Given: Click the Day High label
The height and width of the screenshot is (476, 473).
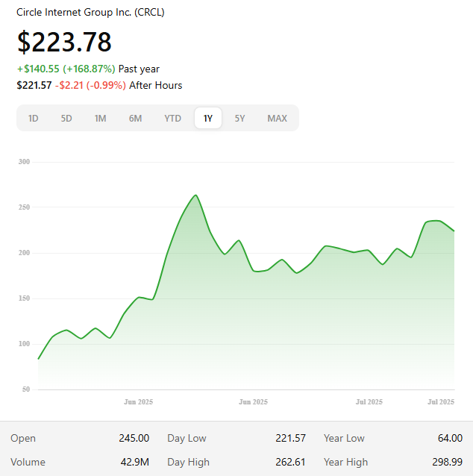Looking at the screenshot, I should 188,463.
